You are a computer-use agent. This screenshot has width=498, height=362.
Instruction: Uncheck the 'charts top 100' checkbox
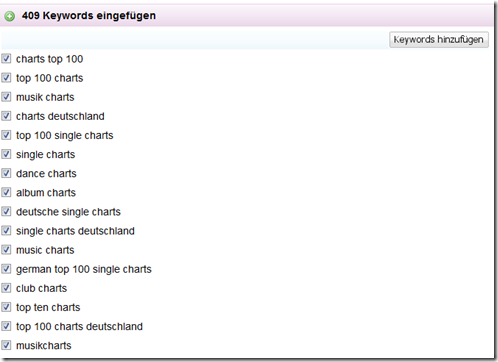pos(6,59)
